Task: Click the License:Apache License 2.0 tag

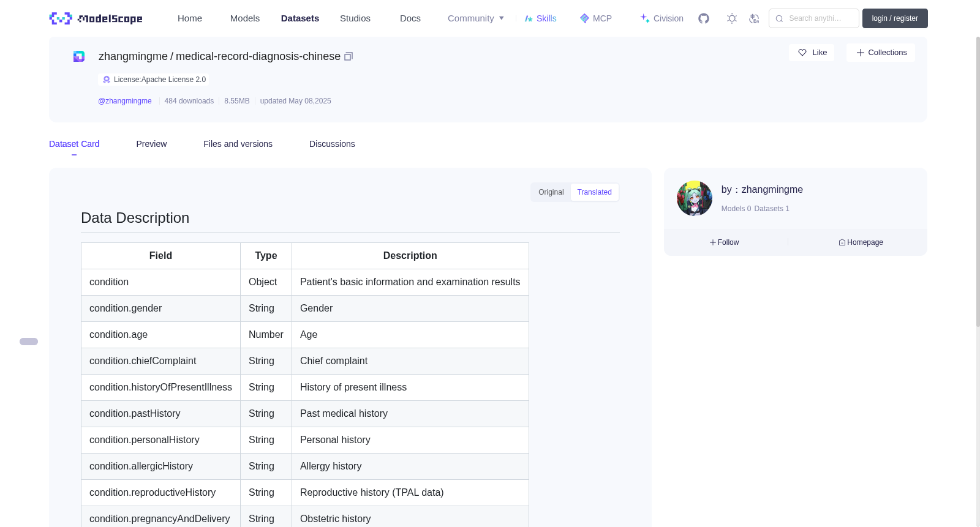Action: point(154,80)
